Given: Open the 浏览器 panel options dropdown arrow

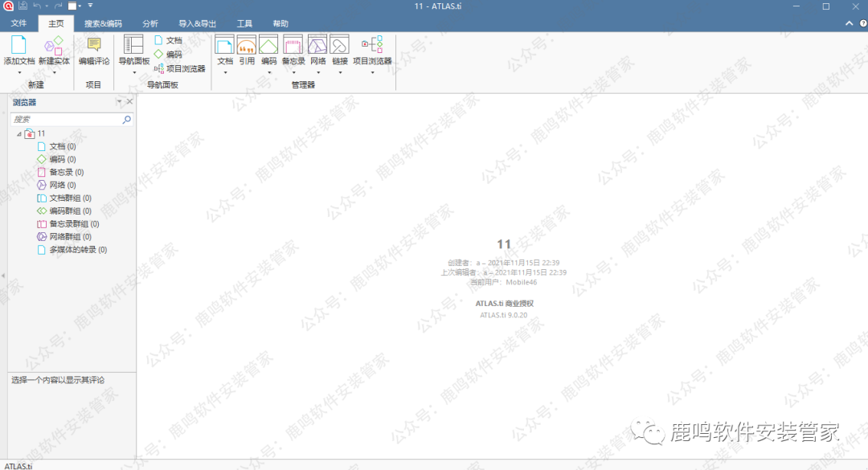Looking at the screenshot, I should click(x=119, y=102).
